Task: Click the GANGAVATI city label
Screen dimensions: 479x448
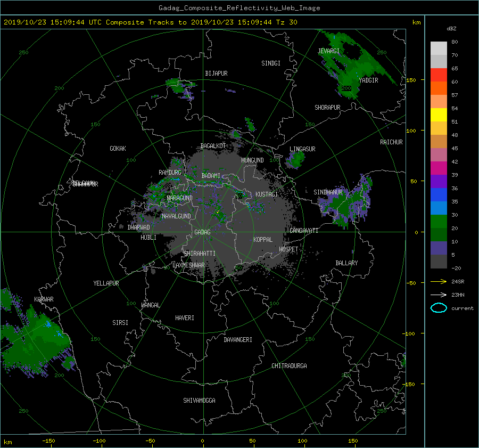Action: 304,231
